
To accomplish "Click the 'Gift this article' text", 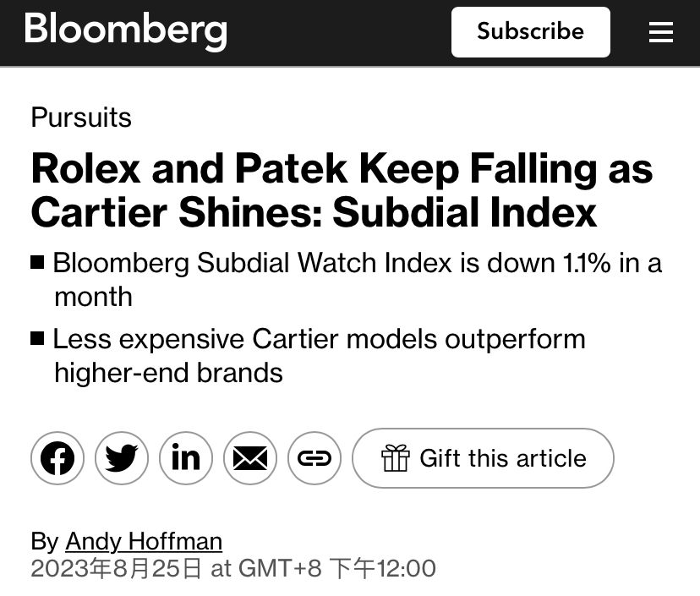I will point(502,458).
